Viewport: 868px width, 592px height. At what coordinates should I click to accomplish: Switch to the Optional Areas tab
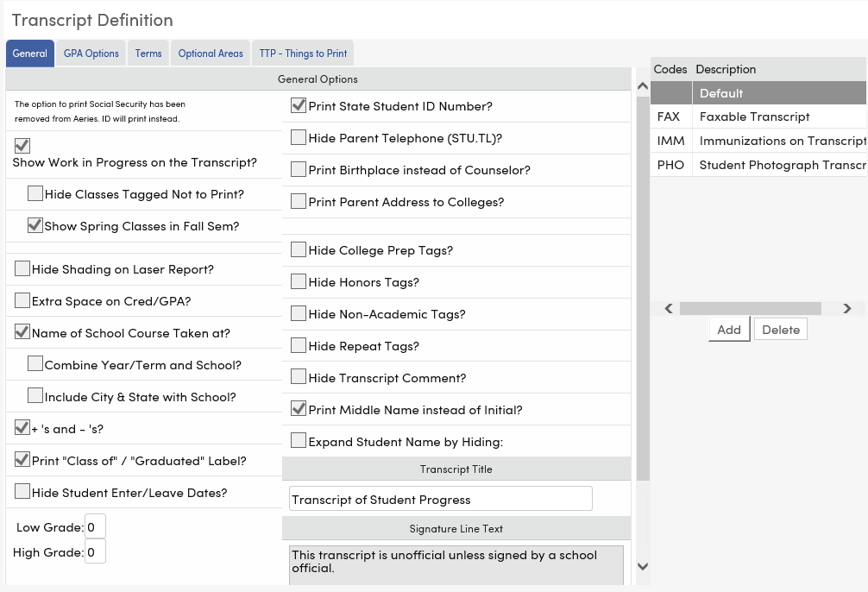point(210,53)
